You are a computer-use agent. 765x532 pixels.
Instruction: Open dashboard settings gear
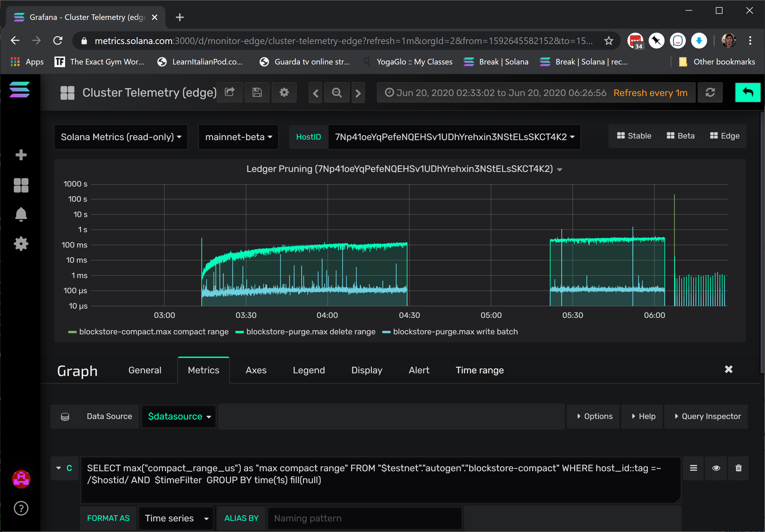[x=284, y=93]
